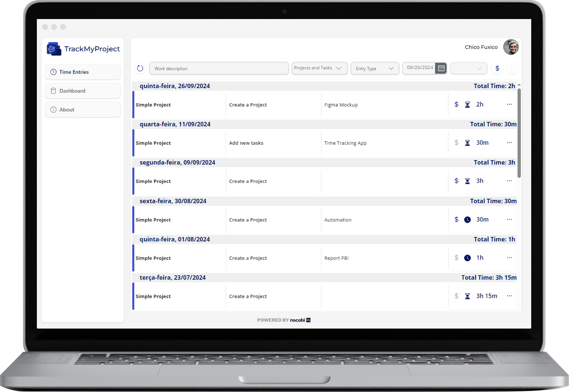This screenshot has width=569, height=392.
Task: Open the calendar date picker icon
Action: coord(441,68)
